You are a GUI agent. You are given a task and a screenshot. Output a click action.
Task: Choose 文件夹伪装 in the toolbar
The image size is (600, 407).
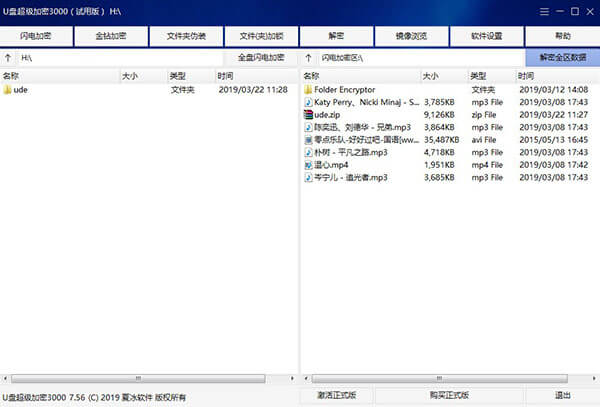186,36
